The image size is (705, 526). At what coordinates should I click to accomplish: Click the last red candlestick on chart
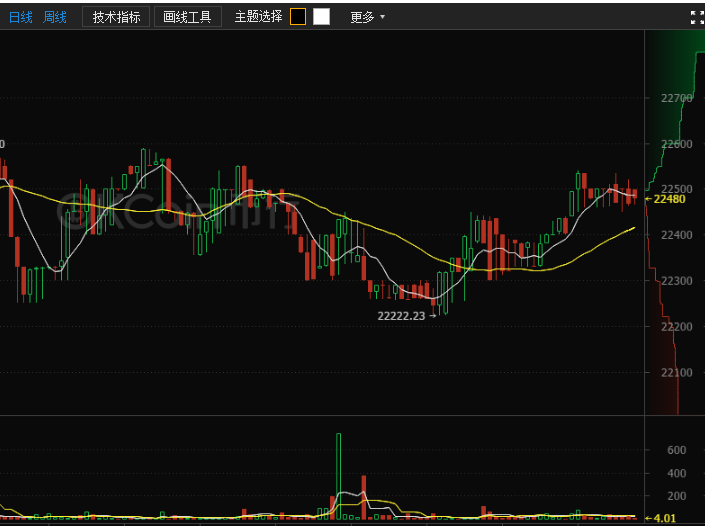click(634, 194)
